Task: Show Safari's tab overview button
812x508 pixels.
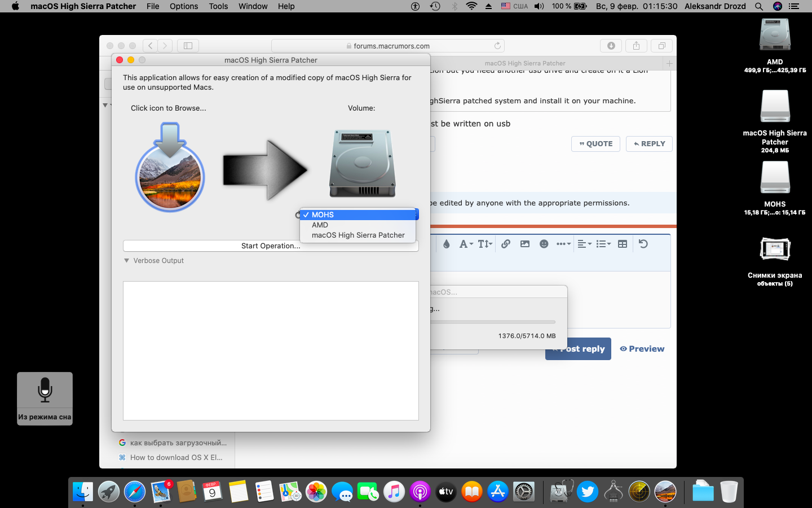Action: tap(661, 46)
